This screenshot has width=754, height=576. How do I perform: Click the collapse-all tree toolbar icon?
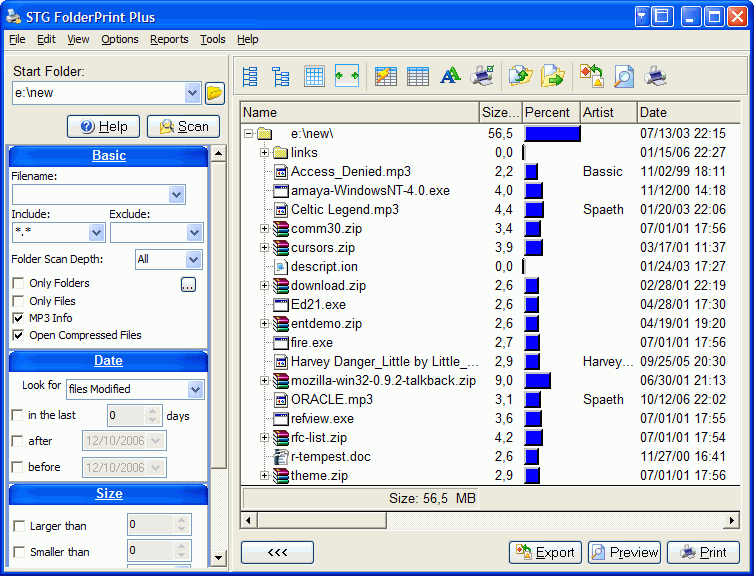click(250, 76)
